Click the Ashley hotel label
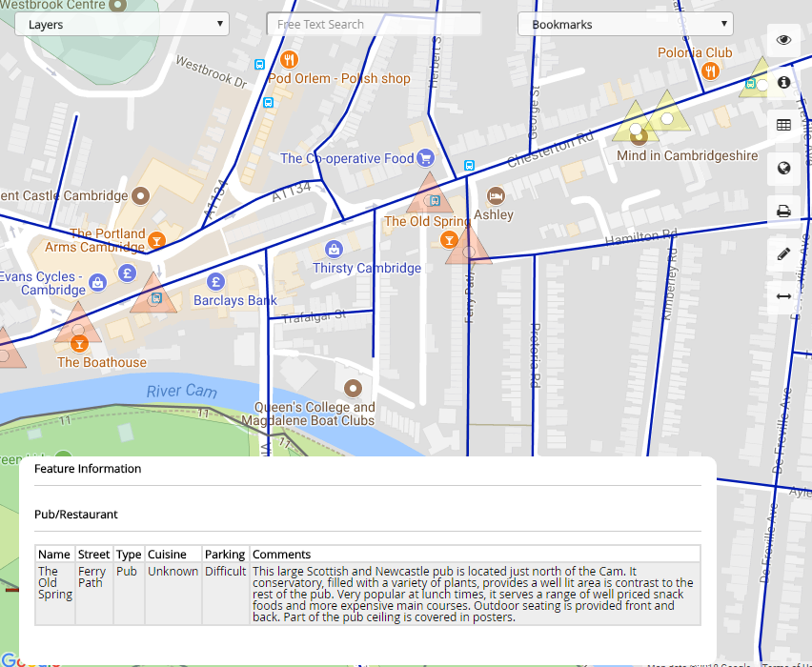Screen dimensions: 812x667 (x=494, y=215)
